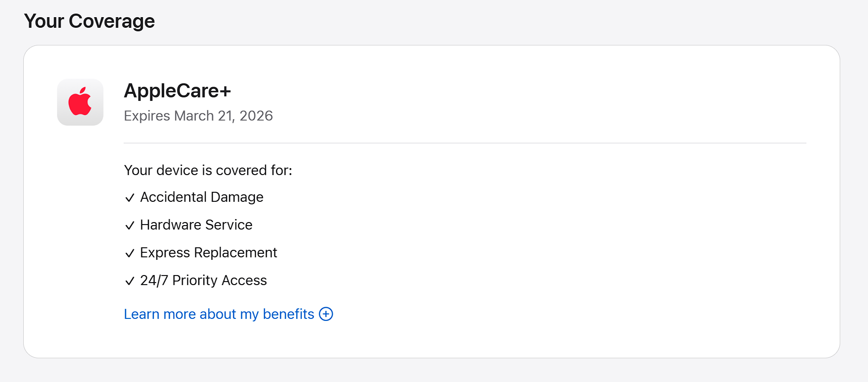Image resolution: width=868 pixels, height=382 pixels.
Task: Open the Learn more about my benefits link
Action: coord(219,314)
